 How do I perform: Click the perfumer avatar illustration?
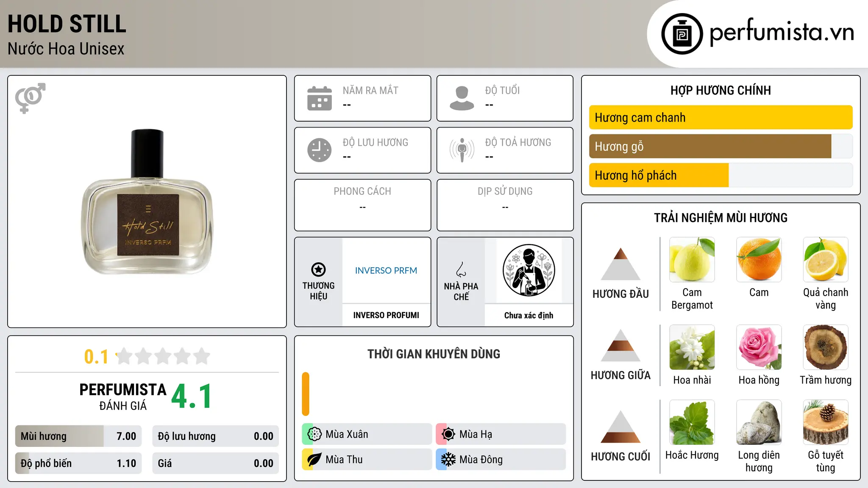[x=529, y=270]
